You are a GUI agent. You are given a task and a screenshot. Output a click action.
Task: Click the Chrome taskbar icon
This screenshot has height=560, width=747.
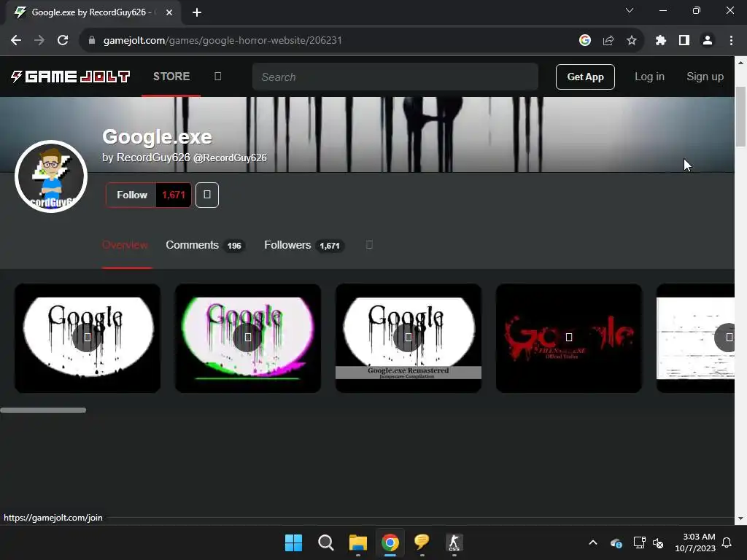tap(390, 542)
